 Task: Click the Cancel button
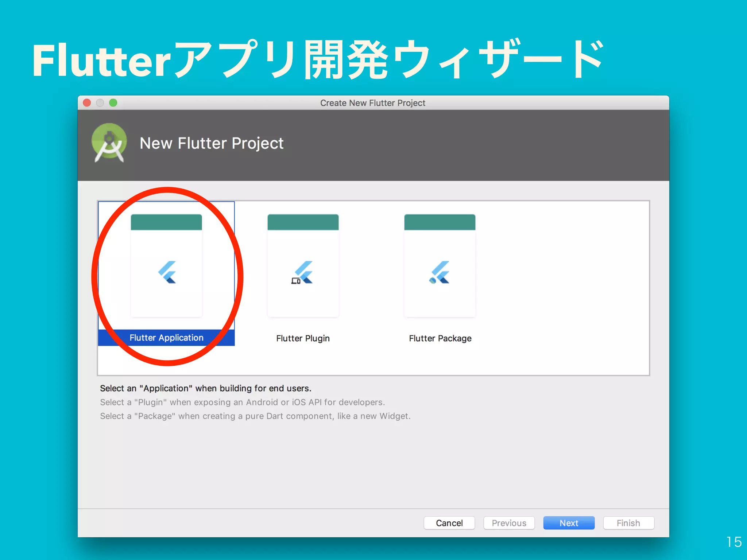[x=449, y=523]
